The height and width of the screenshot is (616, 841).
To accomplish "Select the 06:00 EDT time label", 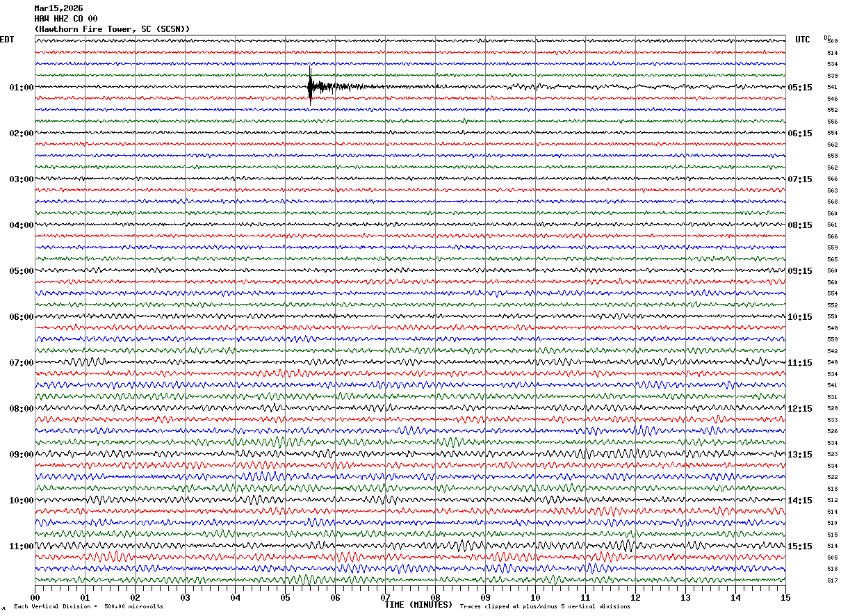I will pyautogui.click(x=22, y=317).
